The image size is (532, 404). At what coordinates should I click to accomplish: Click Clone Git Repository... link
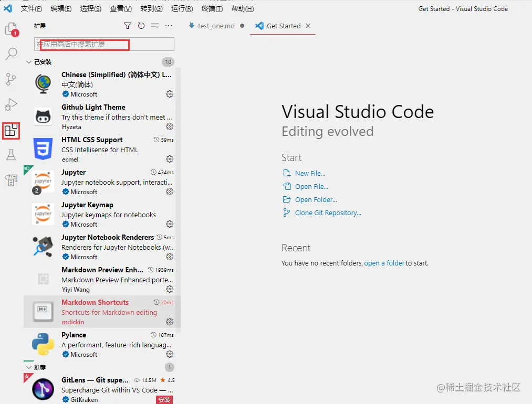click(x=328, y=213)
